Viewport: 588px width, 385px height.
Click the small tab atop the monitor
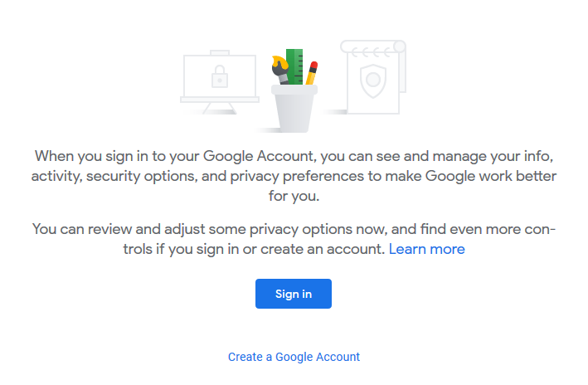pyautogui.click(x=220, y=52)
